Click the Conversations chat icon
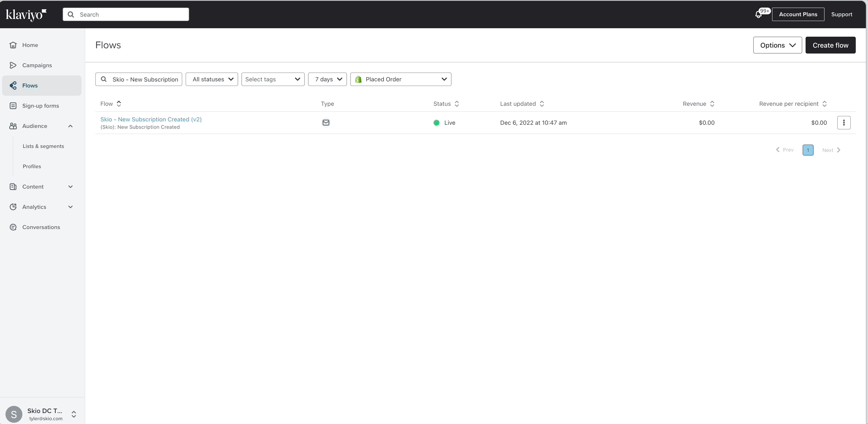This screenshot has width=868, height=424. click(x=13, y=227)
